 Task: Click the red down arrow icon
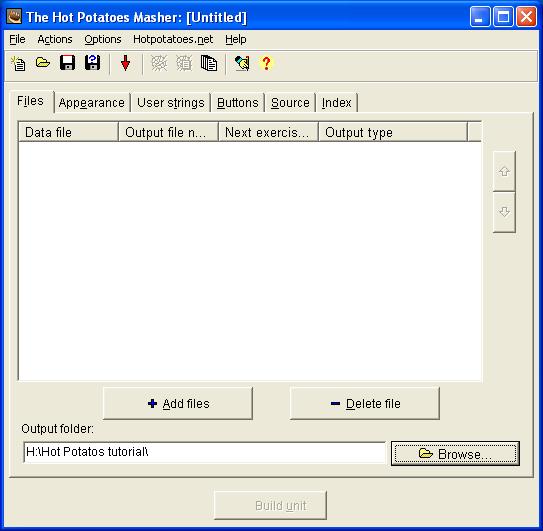click(125, 63)
